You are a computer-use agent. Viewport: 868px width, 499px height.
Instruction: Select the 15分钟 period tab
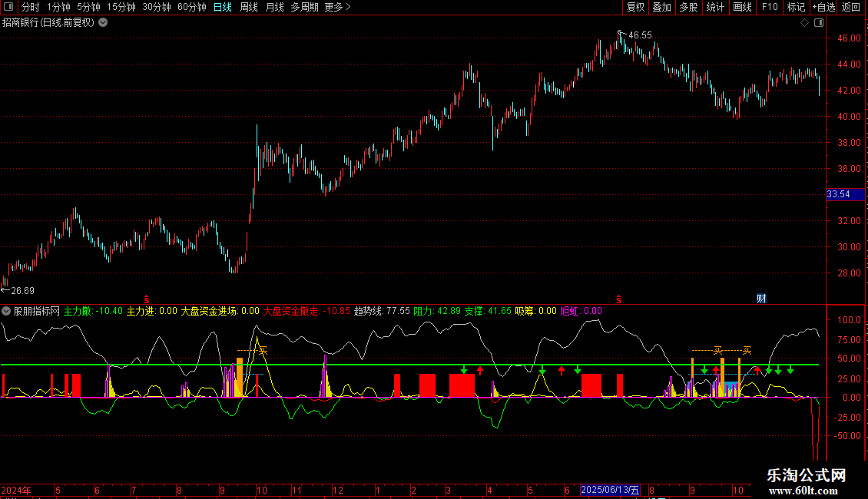tap(121, 7)
